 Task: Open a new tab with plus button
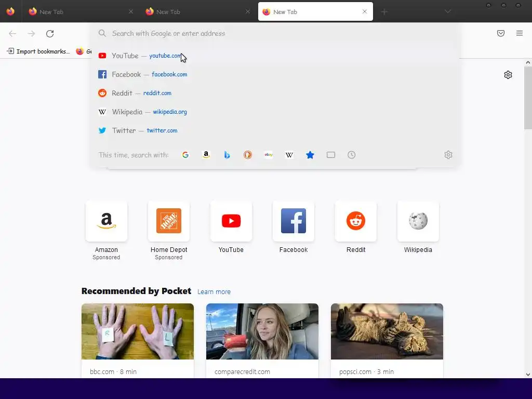coord(384,12)
